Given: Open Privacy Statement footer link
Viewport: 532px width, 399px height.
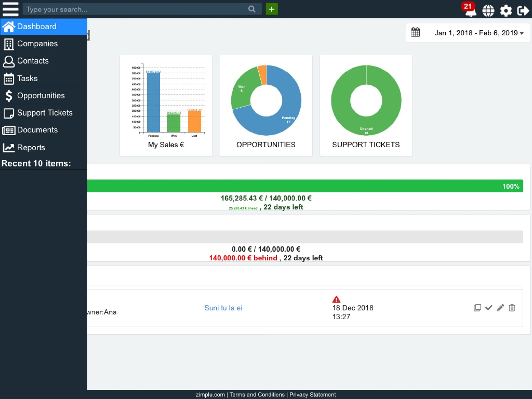Looking at the screenshot, I should click(312, 395).
